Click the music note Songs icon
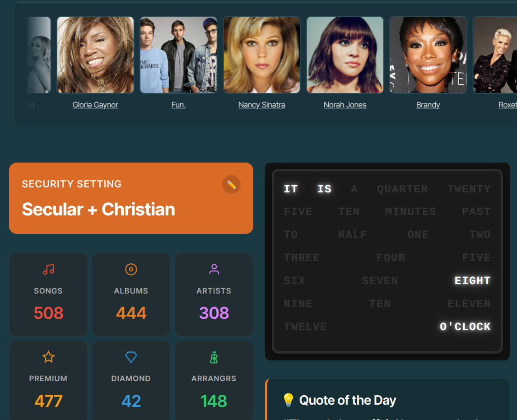Viewport: 517px width, 420px height. click(x=48, y=269)
